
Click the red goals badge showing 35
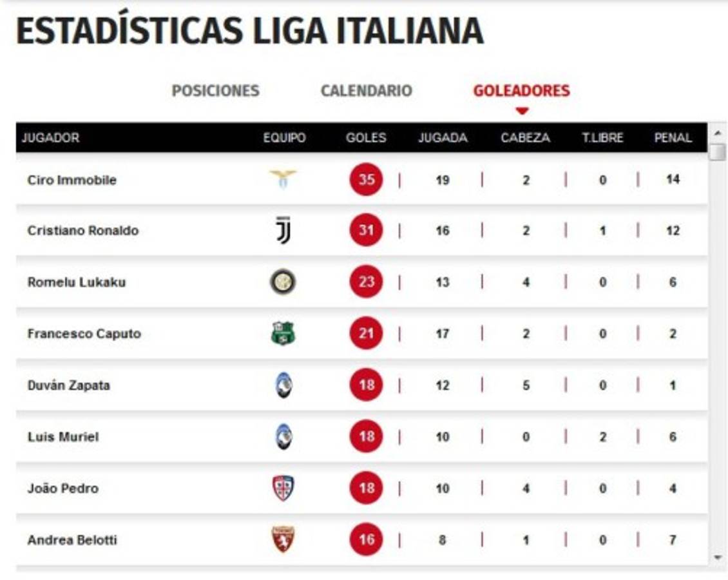[x=365, y=180]
